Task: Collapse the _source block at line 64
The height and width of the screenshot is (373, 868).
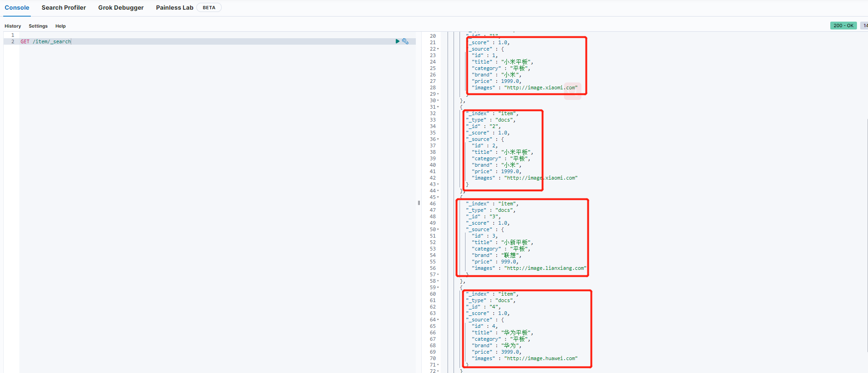Action: (x=438, y=320)
